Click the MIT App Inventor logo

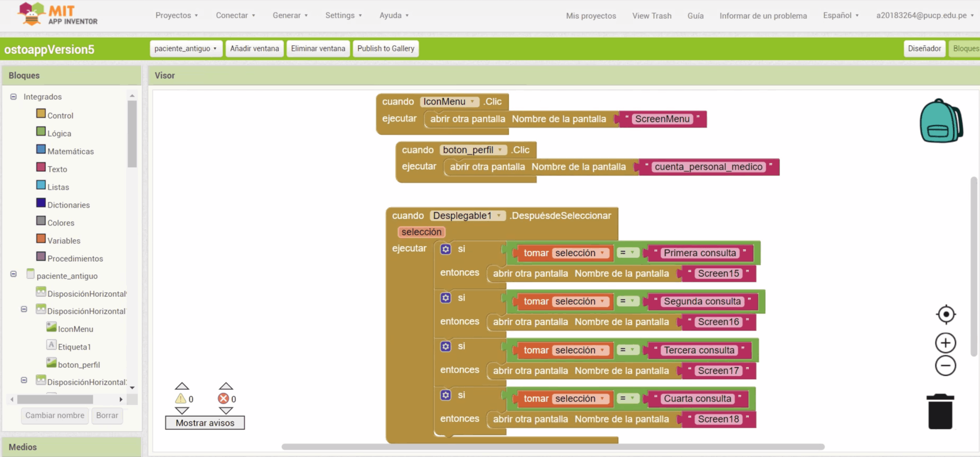point(57,15)
